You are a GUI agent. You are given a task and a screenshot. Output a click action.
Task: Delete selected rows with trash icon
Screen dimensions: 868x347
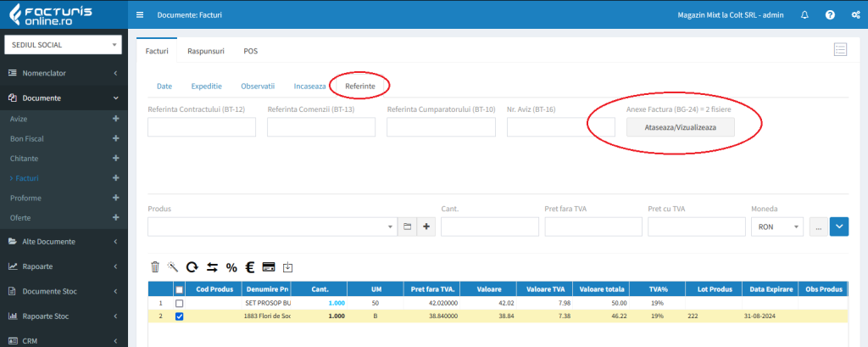155,267
